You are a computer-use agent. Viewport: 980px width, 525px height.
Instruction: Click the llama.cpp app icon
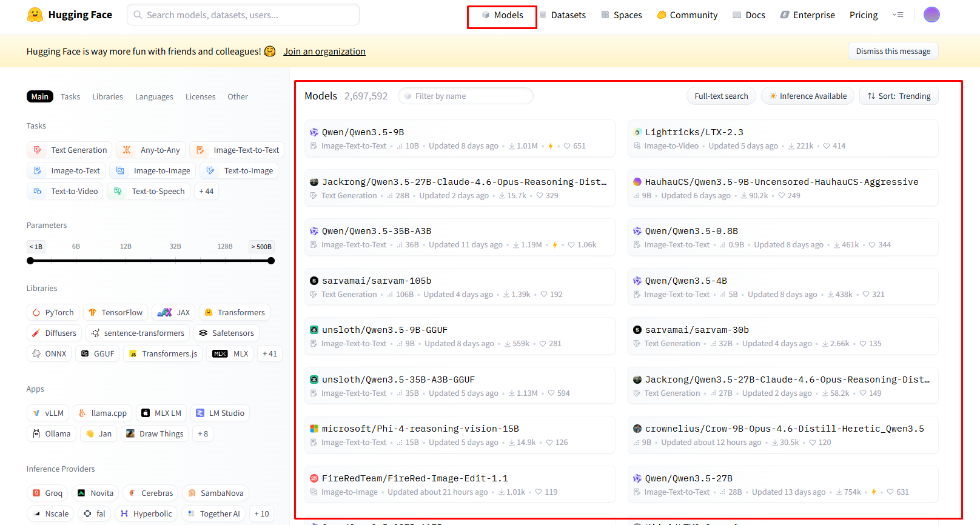[x=82, y=413]
